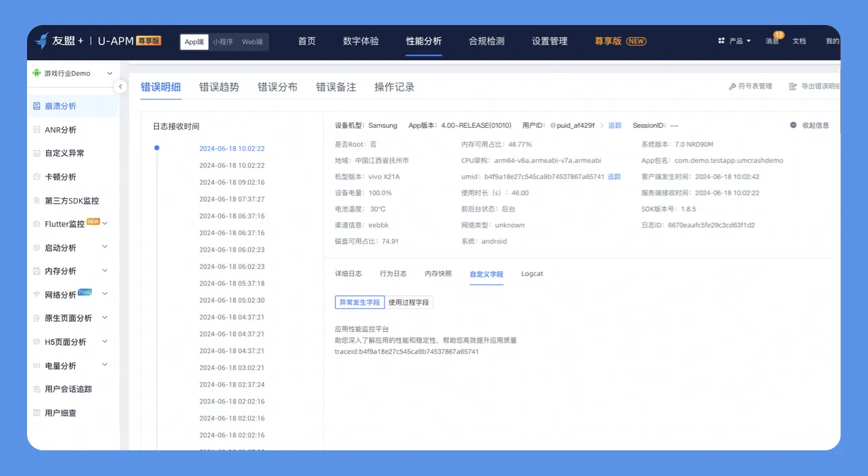Expand the 内存分析 menu chevron
The height and width of the screenshot is (476, 868).
(x=105, y=270)
